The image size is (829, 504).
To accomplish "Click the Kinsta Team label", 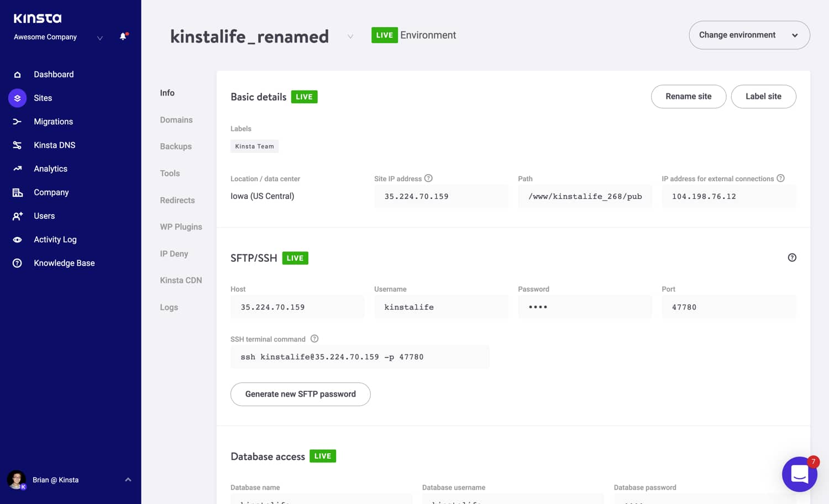I will point(254,146).
